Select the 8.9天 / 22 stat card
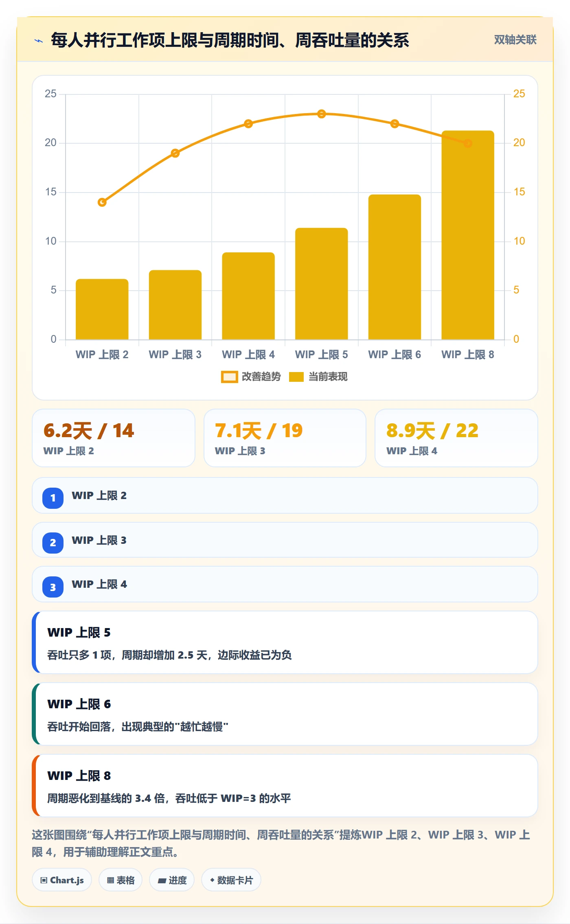The image size is (570, 924). [x=456, y=438]
